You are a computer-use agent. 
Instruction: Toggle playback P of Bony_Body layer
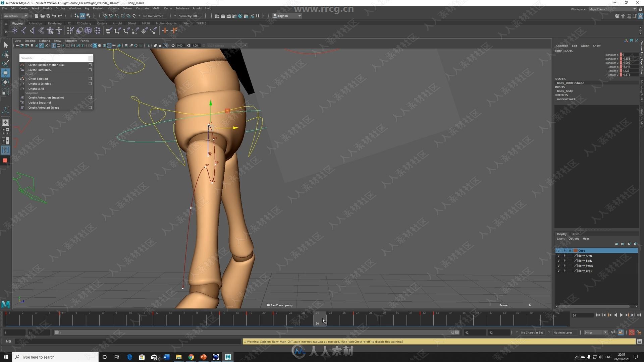pos(565,260)
